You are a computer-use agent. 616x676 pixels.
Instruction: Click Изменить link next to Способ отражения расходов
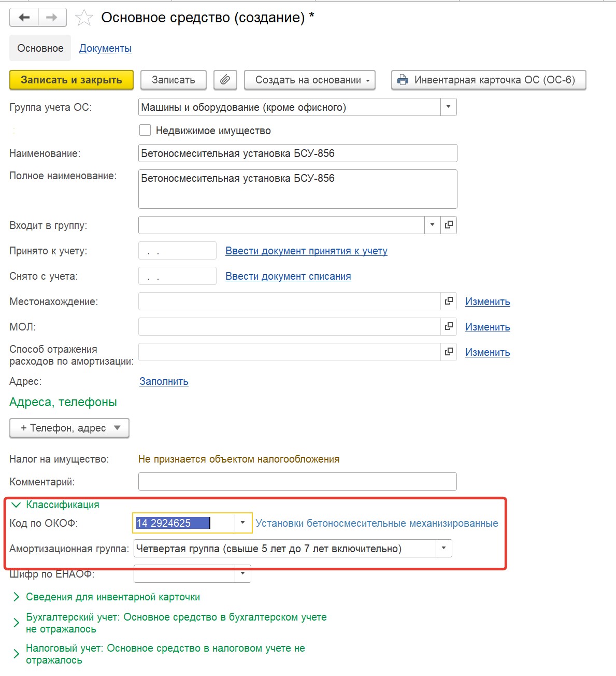pyautogui.click(x=488, y=352)
